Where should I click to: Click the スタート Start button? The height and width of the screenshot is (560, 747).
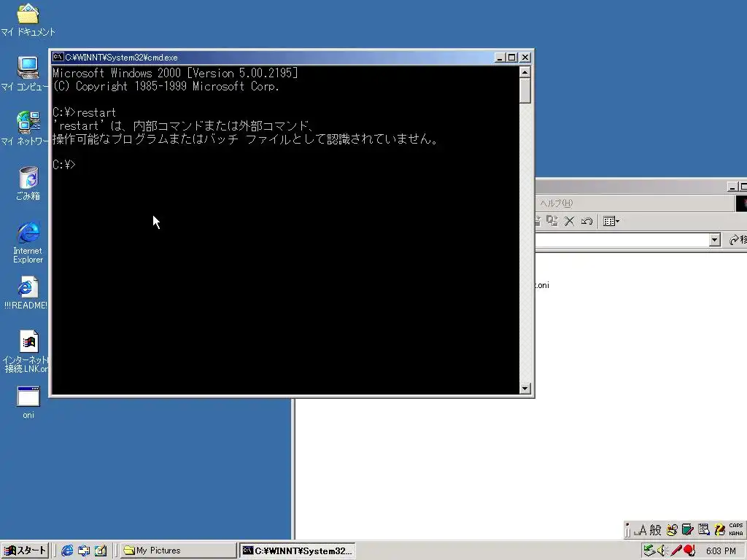tap(25, 551)
